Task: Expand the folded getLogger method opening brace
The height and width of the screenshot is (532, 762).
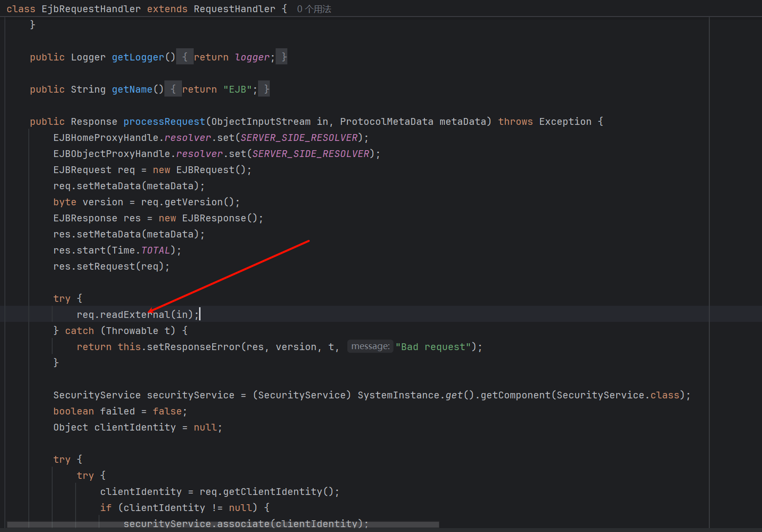Action: [184, 57]
